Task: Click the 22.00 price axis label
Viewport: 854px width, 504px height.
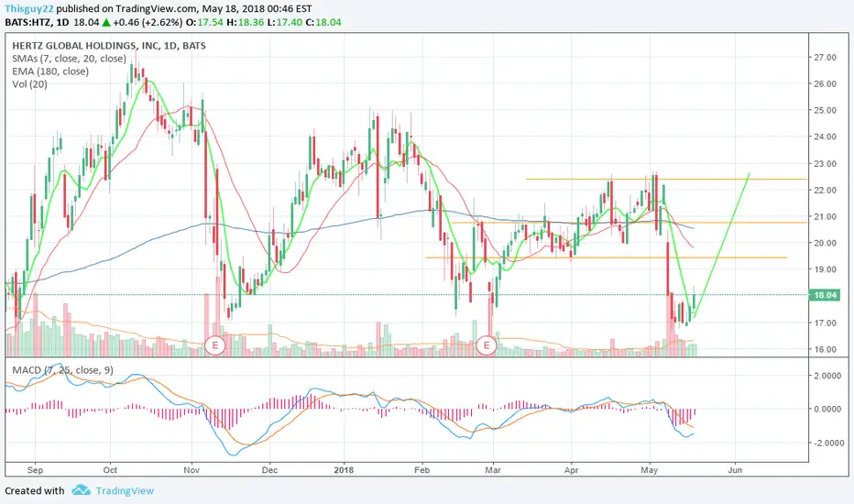Action: point(825,190)
